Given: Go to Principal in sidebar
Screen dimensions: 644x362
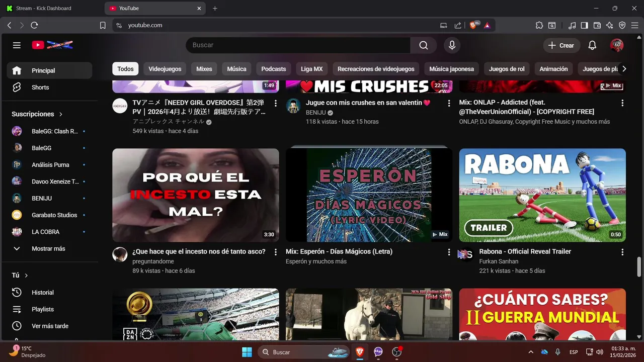Looking at the screenshot, I should pos(49,70).
